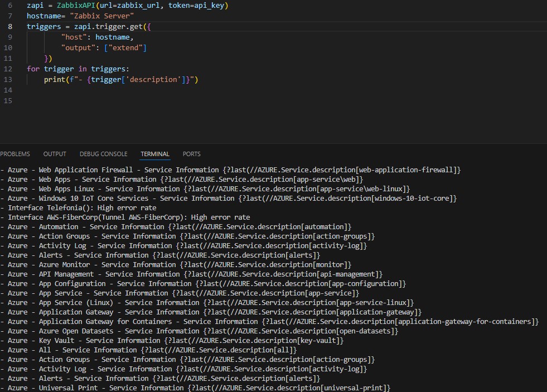Click the "extend" string in the list

coord(125,48)
